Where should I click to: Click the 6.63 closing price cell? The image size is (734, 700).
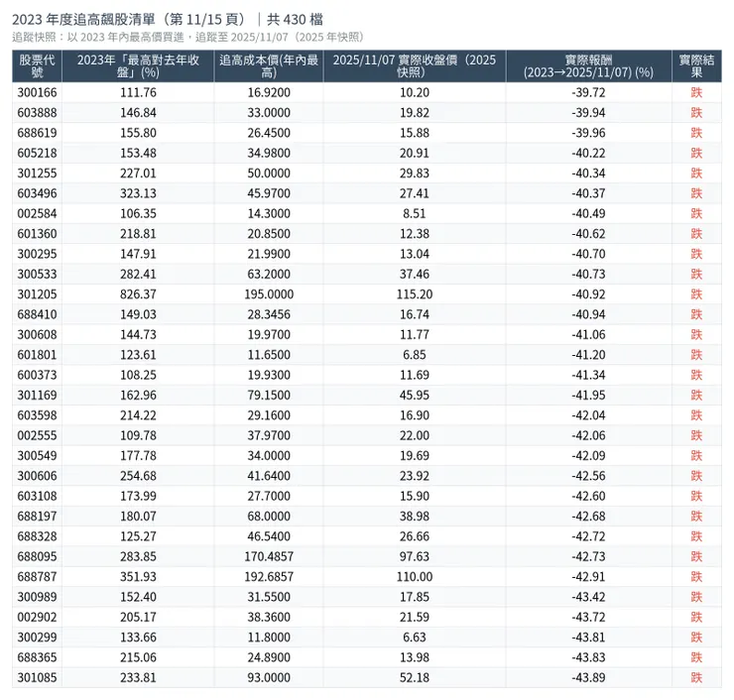pos(415,638)
